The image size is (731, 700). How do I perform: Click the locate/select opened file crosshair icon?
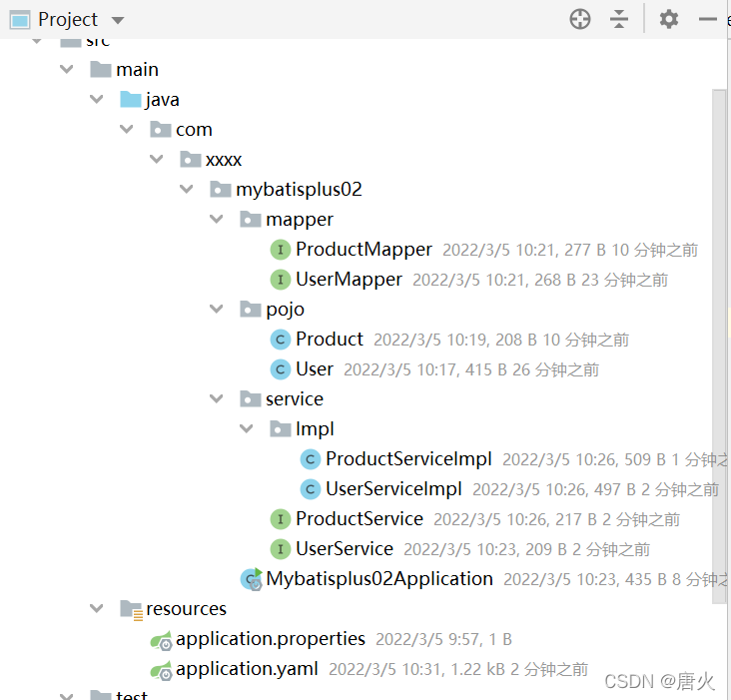[580, 20]
